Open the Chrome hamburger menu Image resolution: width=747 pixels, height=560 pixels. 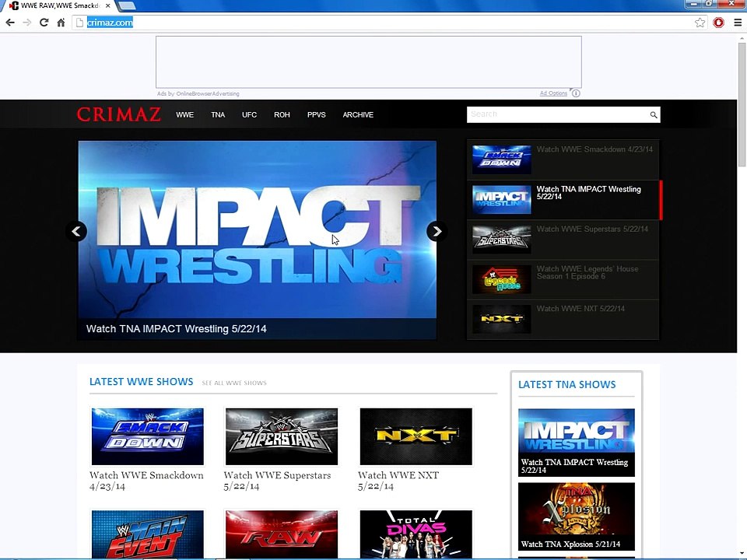pos(738,23)
